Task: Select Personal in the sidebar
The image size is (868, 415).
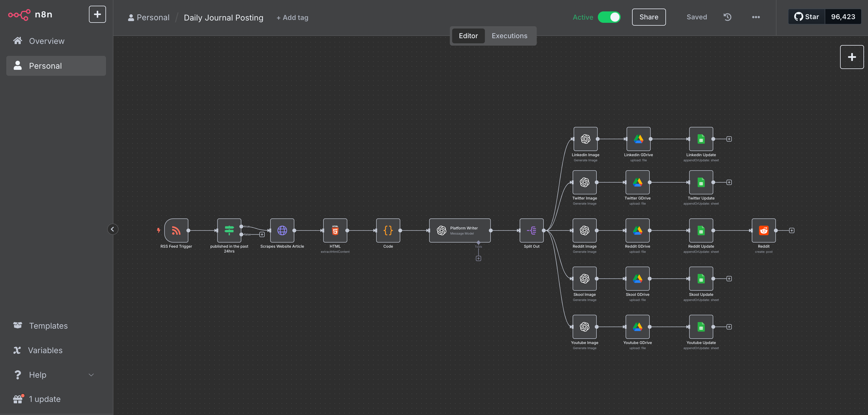Action: point(56,66)
